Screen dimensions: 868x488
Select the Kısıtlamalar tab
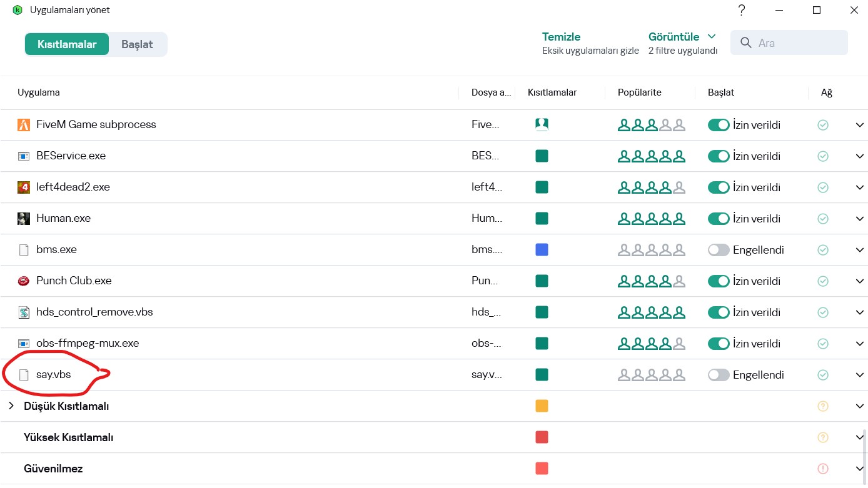(67, 44)
